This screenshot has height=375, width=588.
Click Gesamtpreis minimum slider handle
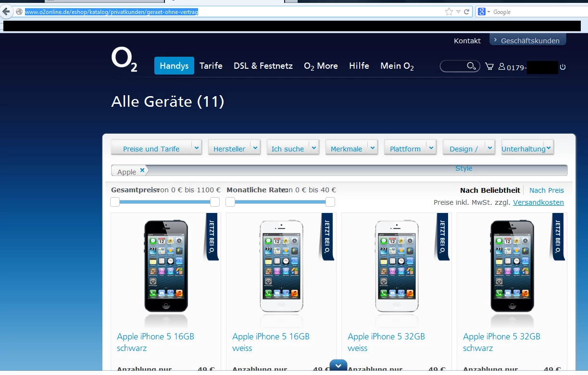[x=115, y=202]
